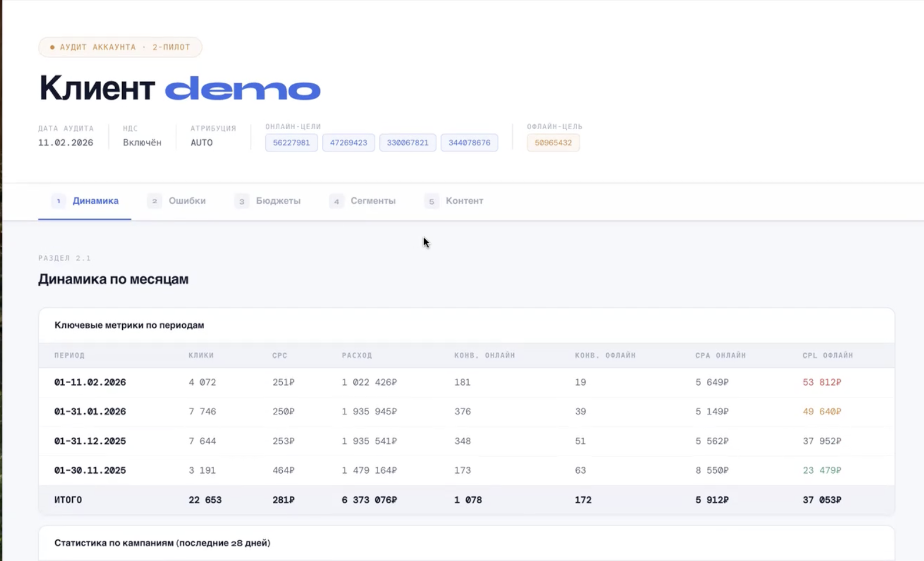Click the Расход column header
The height and width of the screenshot is (561, 924).
tap(357, 355)
